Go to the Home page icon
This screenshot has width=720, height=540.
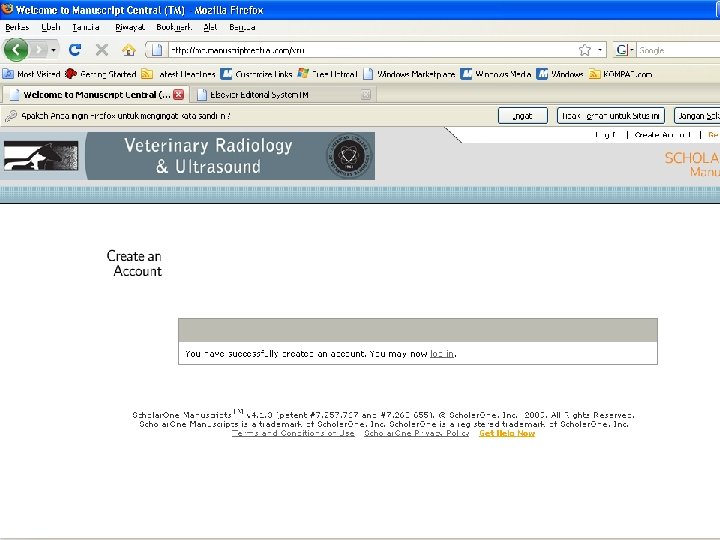129,50
